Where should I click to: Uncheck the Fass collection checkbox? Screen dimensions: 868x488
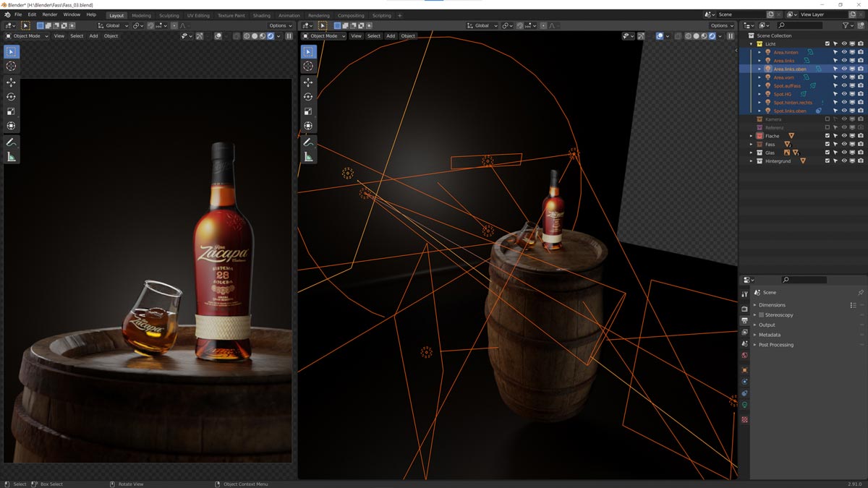tap(827, 144)
